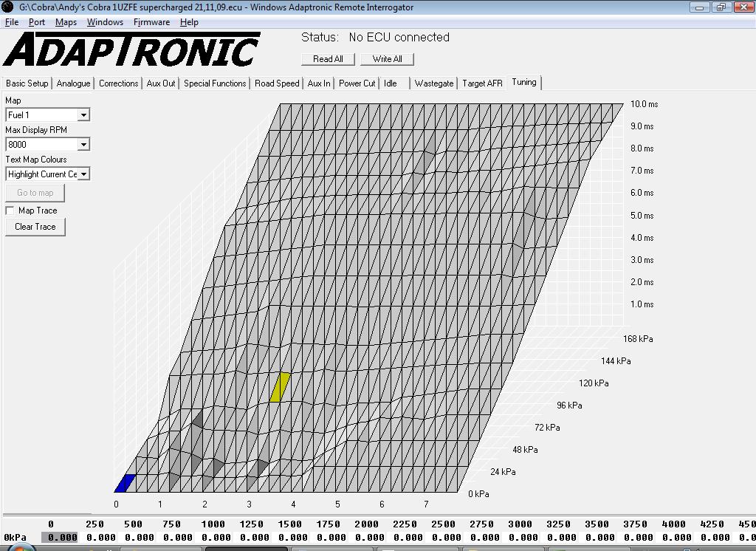
Task: Open the Help menu
Action: pyautogui.click(x=189, y=22)
